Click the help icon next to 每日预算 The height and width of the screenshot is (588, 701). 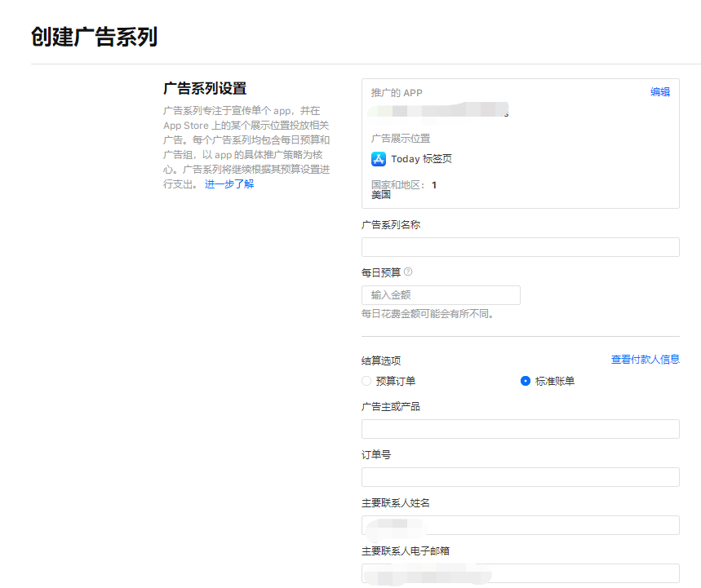408,272
